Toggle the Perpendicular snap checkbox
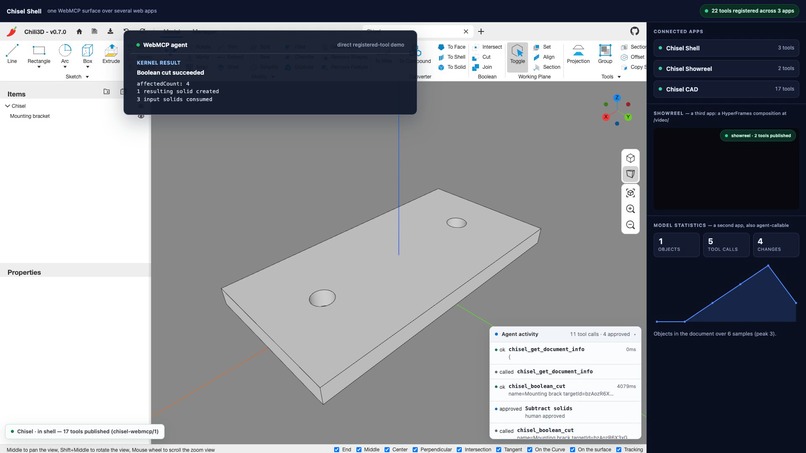 tap(415, 449)
